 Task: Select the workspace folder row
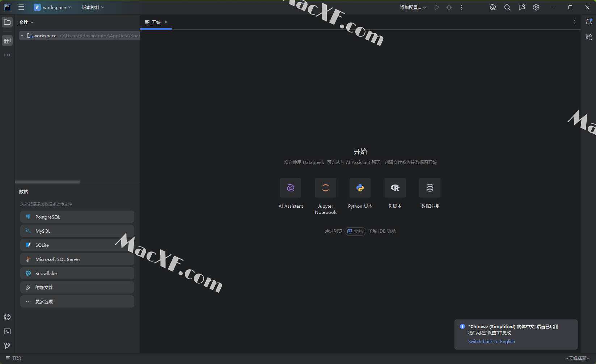click(79, 35)
